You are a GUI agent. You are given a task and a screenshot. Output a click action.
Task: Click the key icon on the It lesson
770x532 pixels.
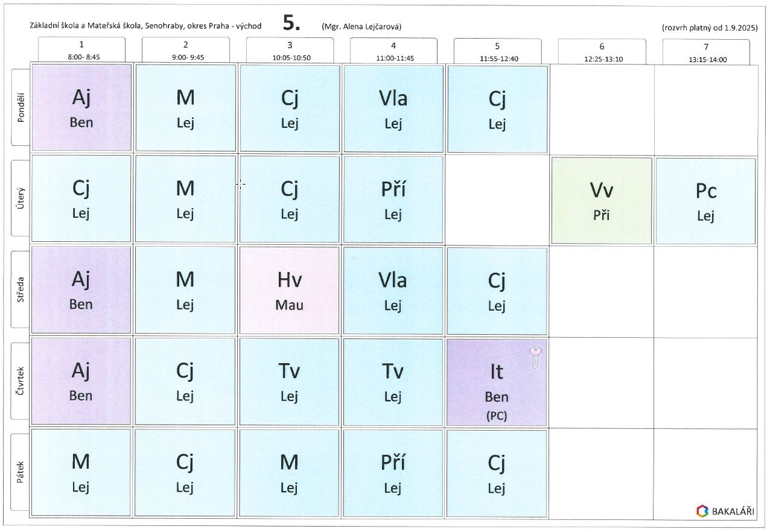point(535,357)
